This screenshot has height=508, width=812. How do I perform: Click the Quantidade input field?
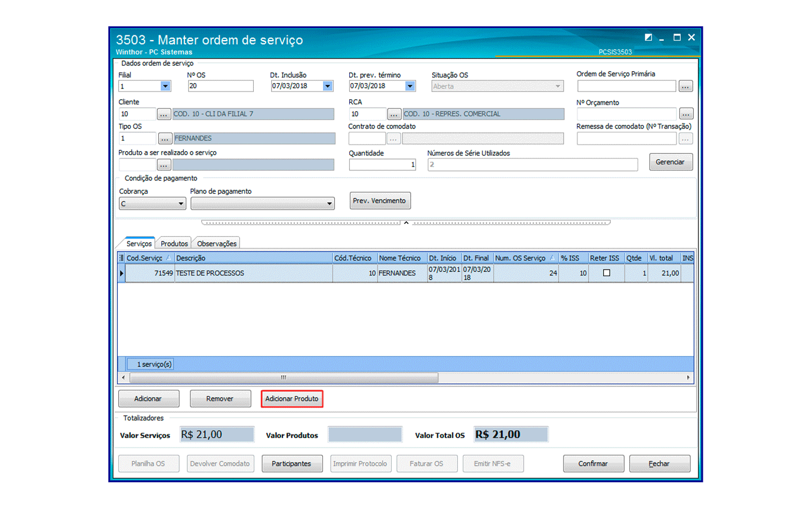point(382,166)
